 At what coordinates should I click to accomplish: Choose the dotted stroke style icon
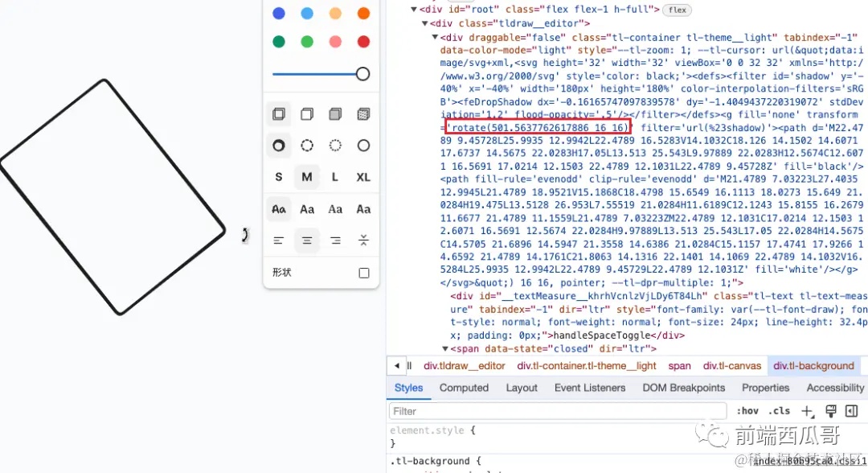tap(335, 146)
